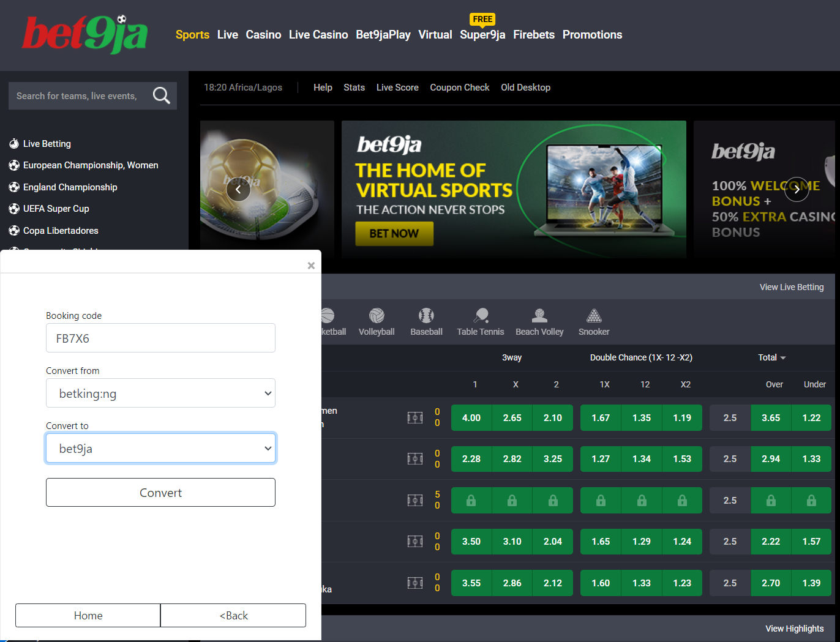Select the Beach Volley sport icon
Viewport: 840px width, 642px height.
click(x=539, y=322)
